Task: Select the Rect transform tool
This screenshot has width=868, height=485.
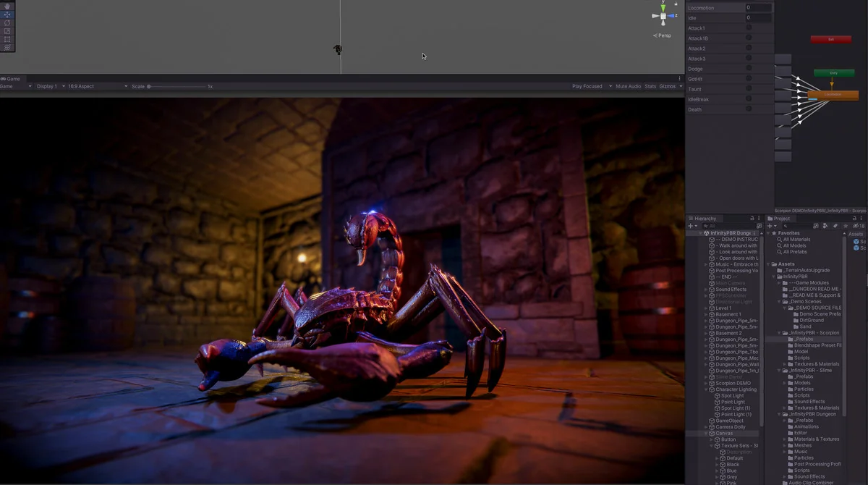Action: point(7,39)
